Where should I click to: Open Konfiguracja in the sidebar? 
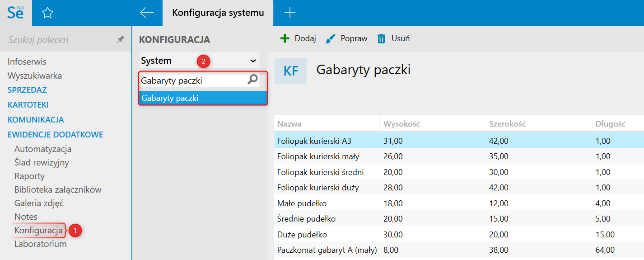tap(38, 230)
